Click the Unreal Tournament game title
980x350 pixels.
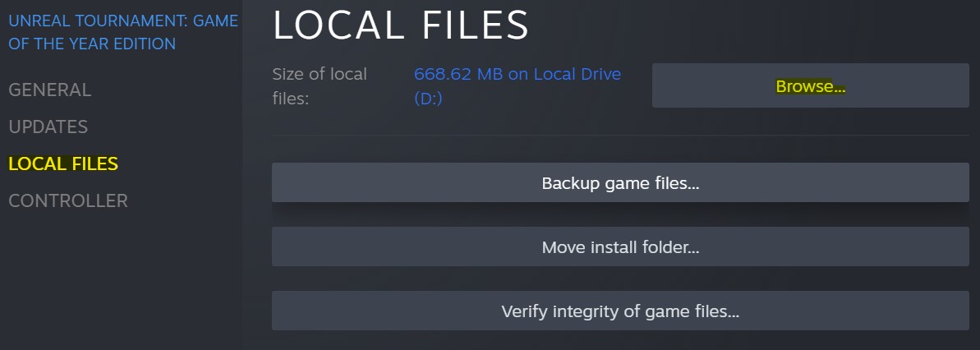pyautogui.click(x=123, y=21)
